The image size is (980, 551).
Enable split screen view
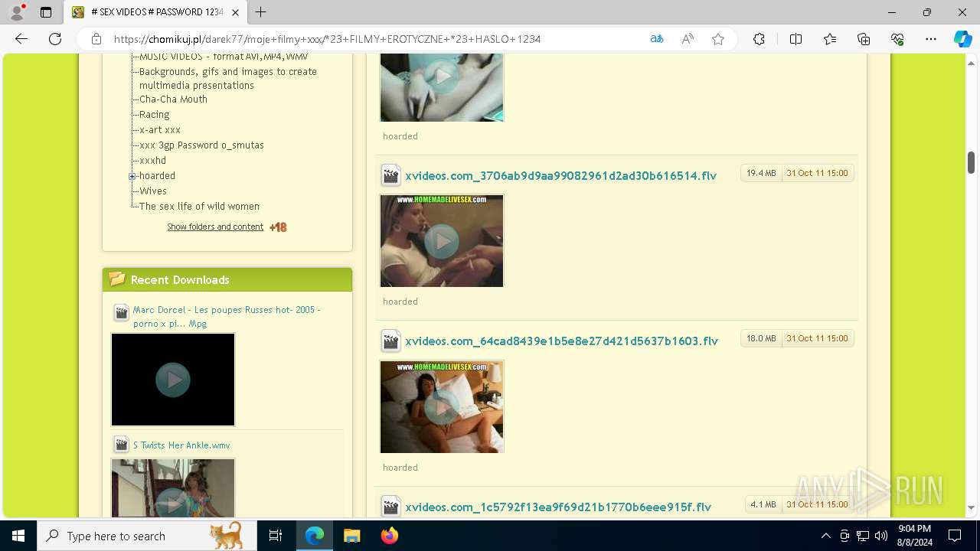pos(795,39)
